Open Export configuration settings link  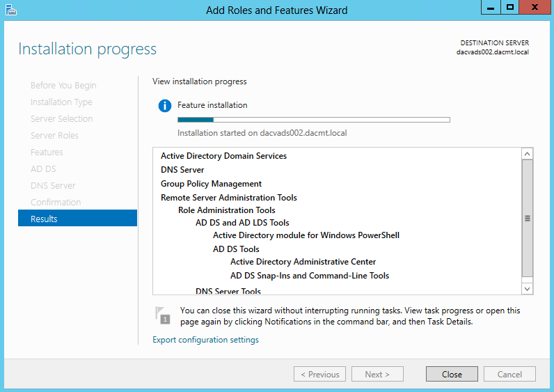point(205,340)
